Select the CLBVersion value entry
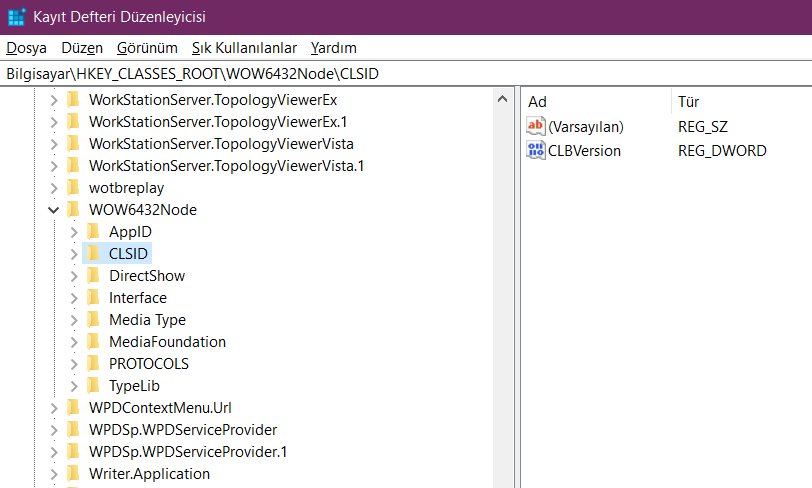The height and width of the screenshot is (488, 812). (x=584, y=151)
